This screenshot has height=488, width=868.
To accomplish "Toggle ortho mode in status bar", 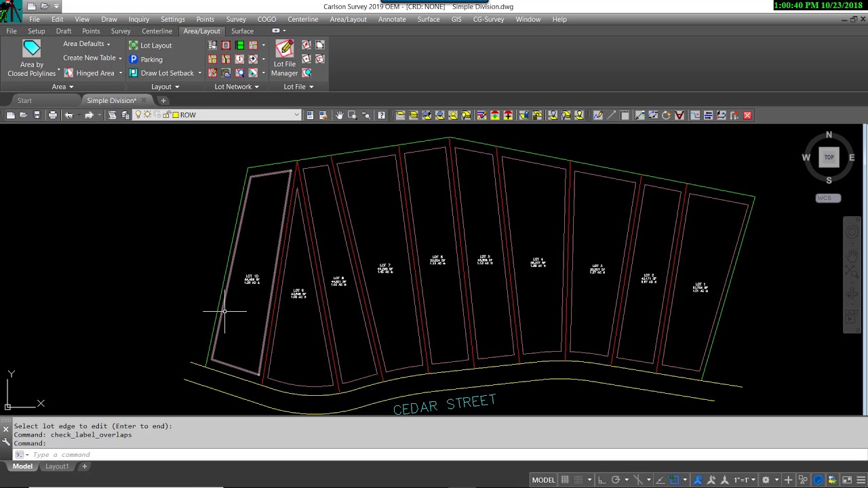I will [x=601, y=480].
